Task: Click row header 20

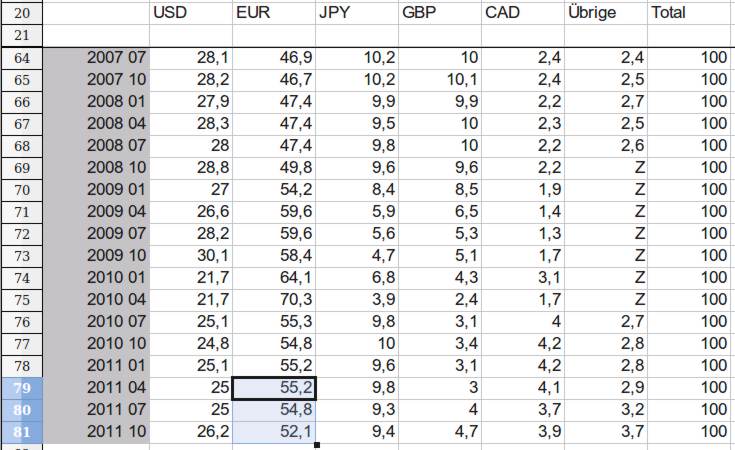Action: (x=23, y=13)
